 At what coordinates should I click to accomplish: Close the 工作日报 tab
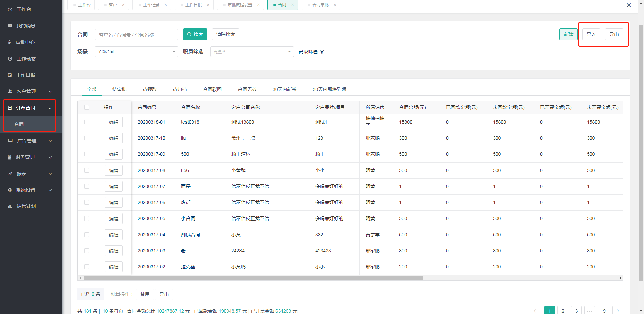point(208,5)
